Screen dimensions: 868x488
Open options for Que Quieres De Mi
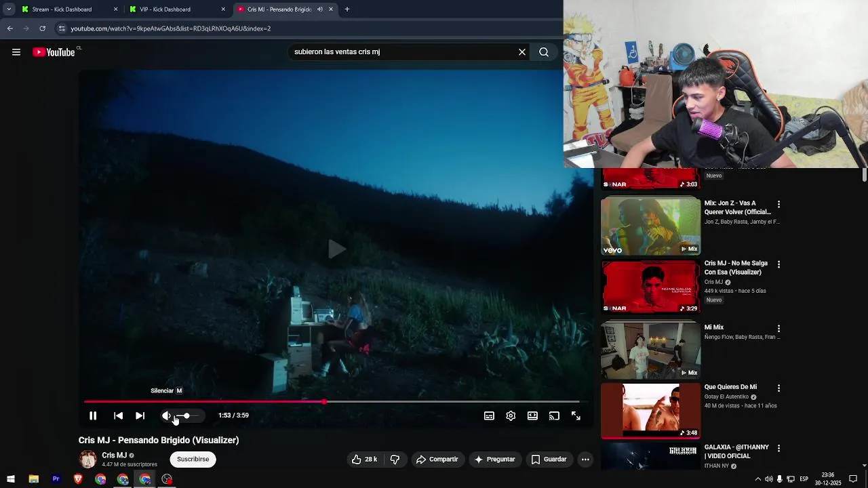tap(778, 388)
